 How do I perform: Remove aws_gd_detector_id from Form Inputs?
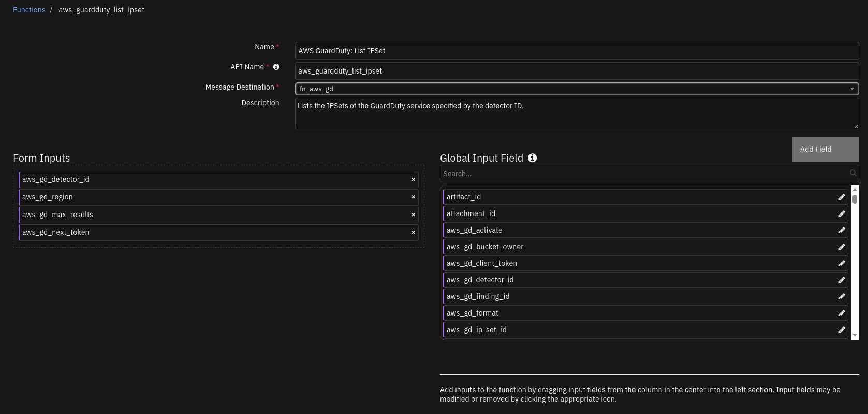click(413, 179)
